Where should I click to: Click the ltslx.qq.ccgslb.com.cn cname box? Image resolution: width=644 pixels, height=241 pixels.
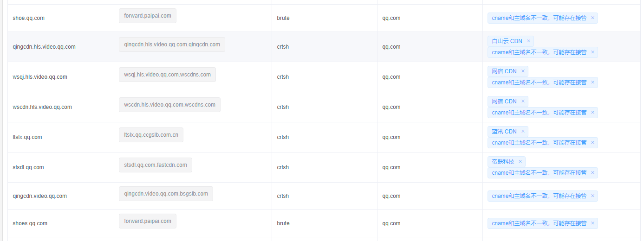click(151, 135)
